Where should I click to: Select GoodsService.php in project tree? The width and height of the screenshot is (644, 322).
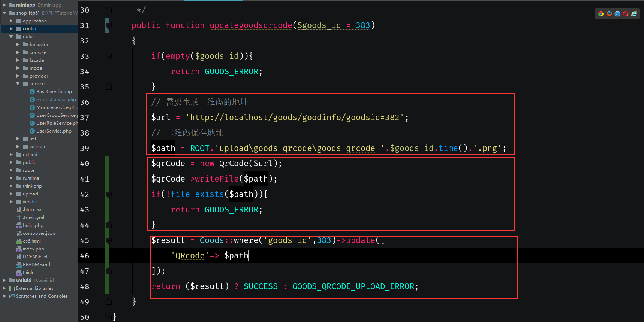[x=56, y=100]
